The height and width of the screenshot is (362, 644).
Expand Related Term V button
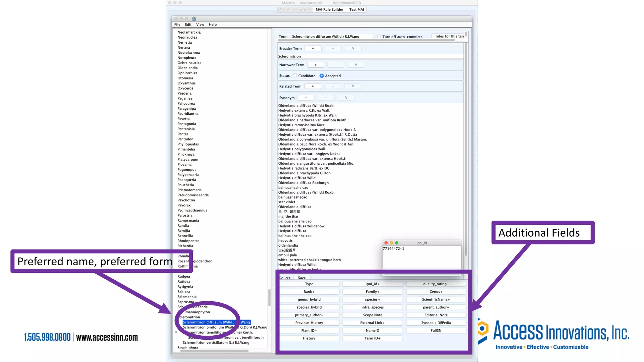(353, 86)
